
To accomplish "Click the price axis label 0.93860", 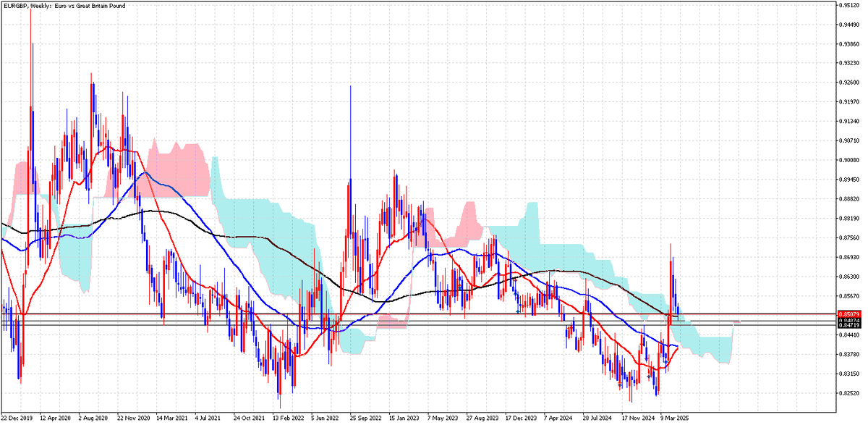I will pyautogui.click(x=850, y=44).
